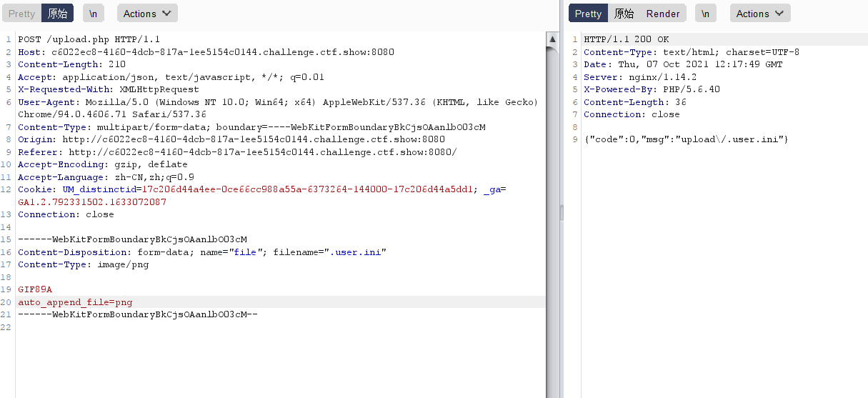Click the auto_append_file=png line
868x398 pixels.
[75, 302]
